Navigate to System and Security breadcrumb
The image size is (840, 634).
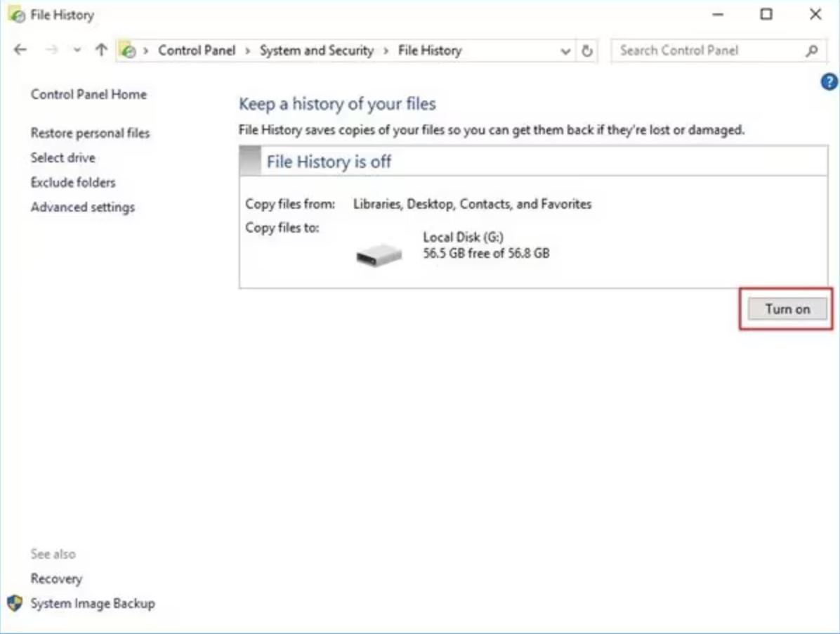click(x=317, y=50)
